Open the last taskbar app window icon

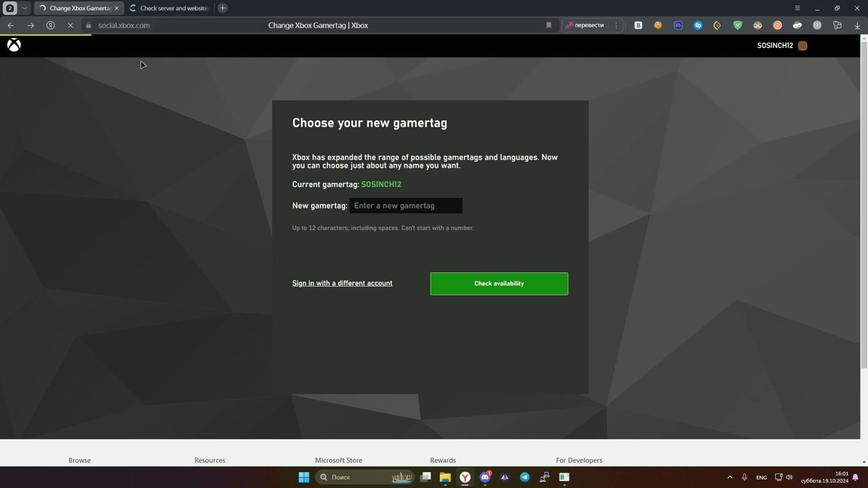[564, 477]
